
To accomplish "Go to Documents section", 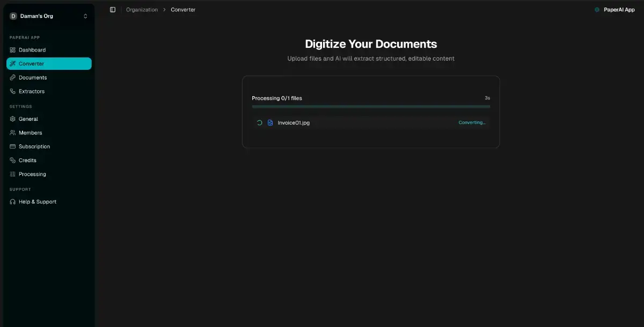I will click(49, 77).
